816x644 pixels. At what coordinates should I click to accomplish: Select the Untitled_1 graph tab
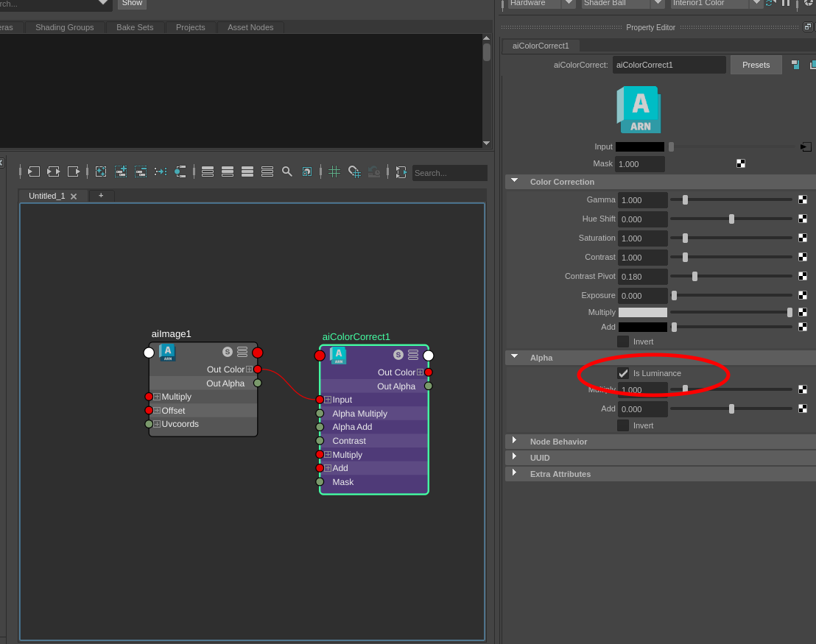coord(49,196)
